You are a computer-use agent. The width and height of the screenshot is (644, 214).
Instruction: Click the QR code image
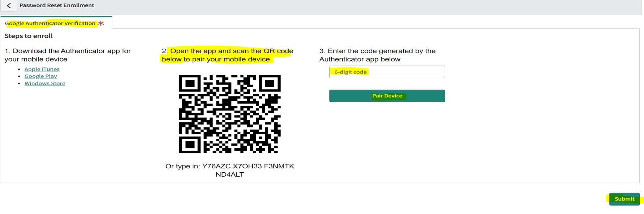[x=229, y=114]
